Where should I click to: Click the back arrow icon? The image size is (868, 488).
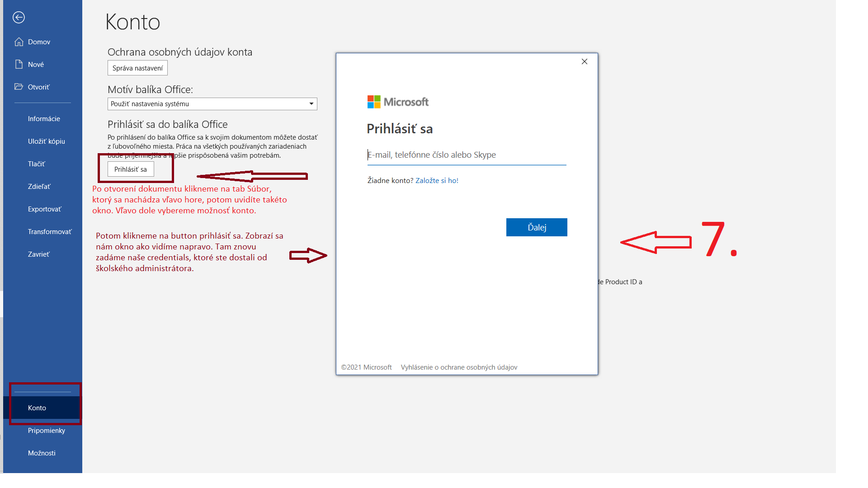coord(19,17)
